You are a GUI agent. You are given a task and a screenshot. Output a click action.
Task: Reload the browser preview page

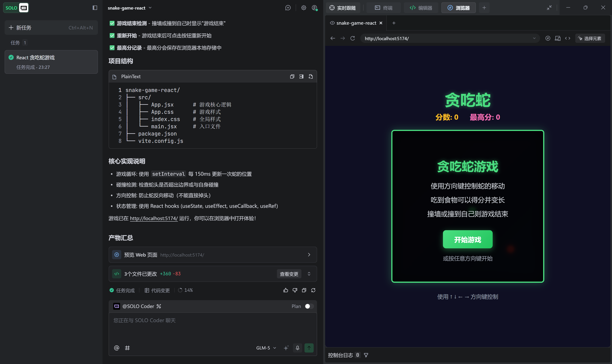[353, 38]
